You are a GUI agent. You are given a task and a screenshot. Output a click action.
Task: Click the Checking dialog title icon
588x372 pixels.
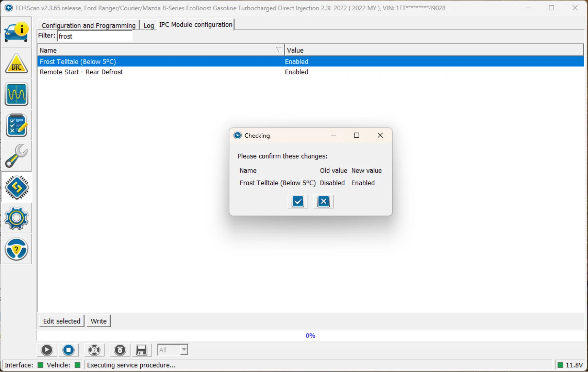click(x=238, y=135)
